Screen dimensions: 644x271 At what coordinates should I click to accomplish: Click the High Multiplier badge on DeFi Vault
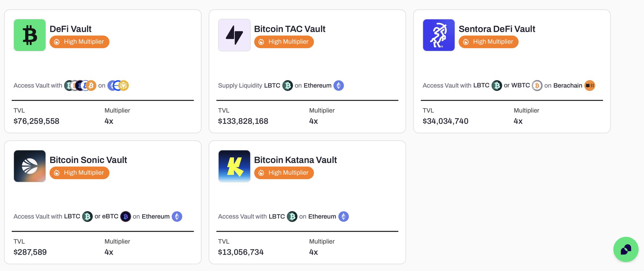click(79, 42)
